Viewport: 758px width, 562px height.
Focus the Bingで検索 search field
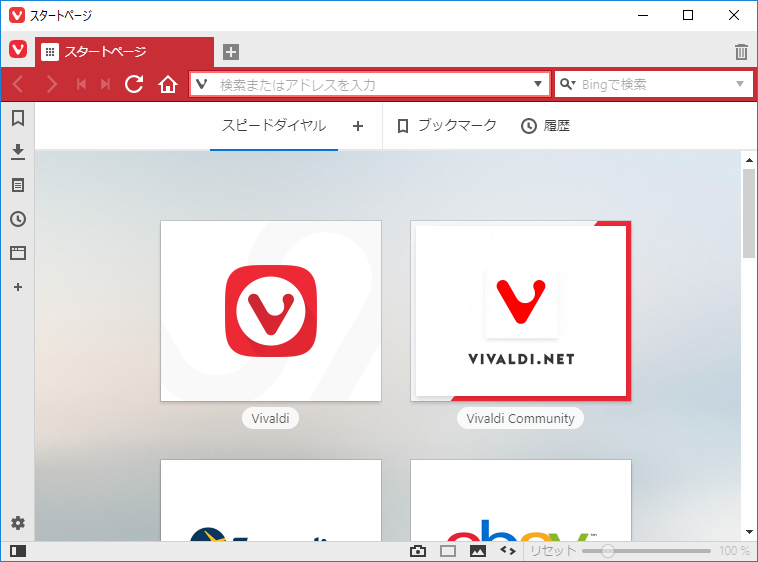click(x=654, y=84)
